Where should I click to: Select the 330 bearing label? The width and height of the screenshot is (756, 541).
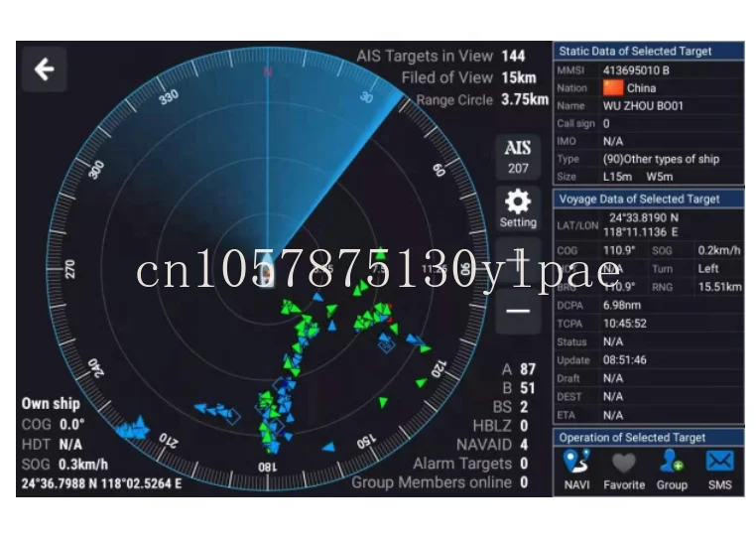pyautogui.click(x=169, y=97)
